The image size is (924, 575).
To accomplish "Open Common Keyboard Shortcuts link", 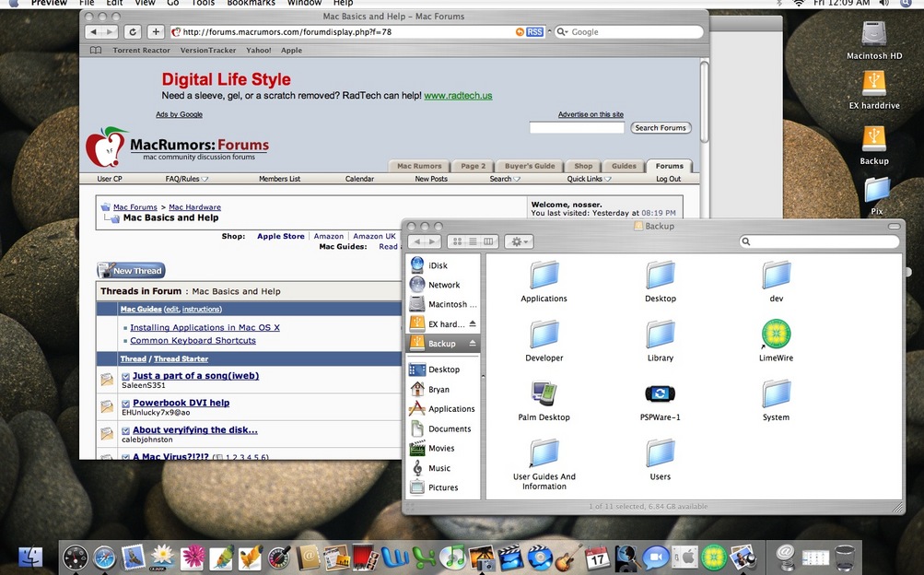I will (193, 341).
